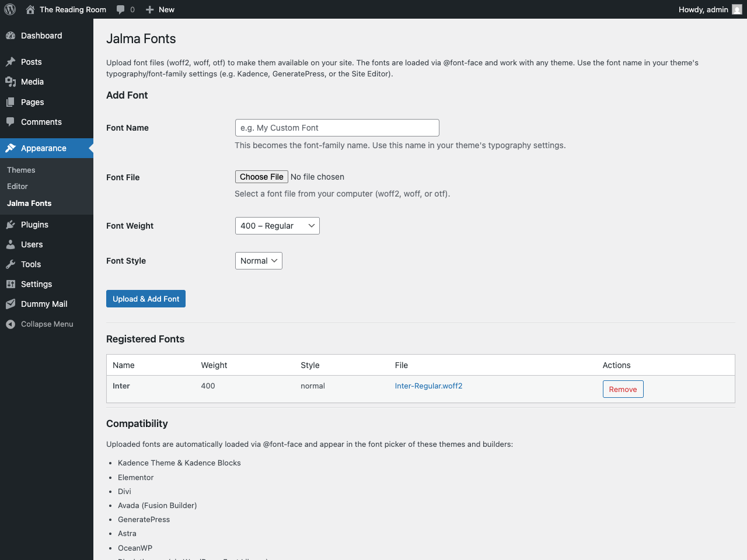This screenshot has width=747, height=560.
Task: Click the Dashboard gauge icon
Action: coord(11,36)
